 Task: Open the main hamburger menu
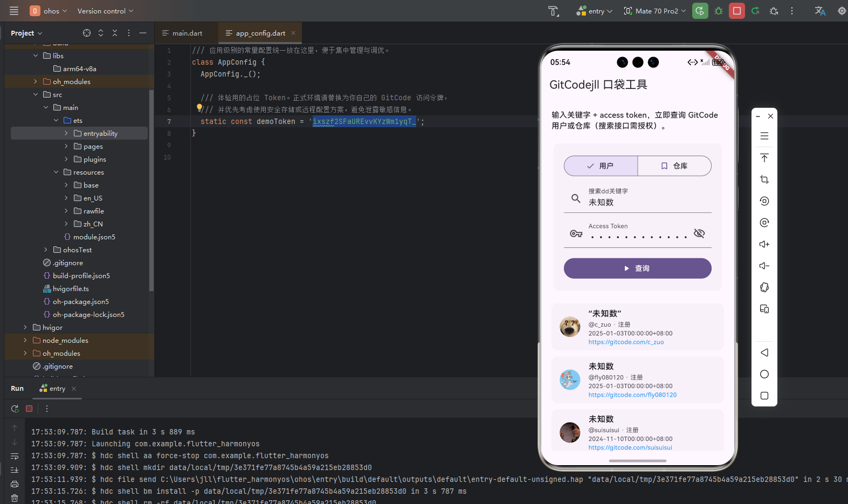[14, 11]
